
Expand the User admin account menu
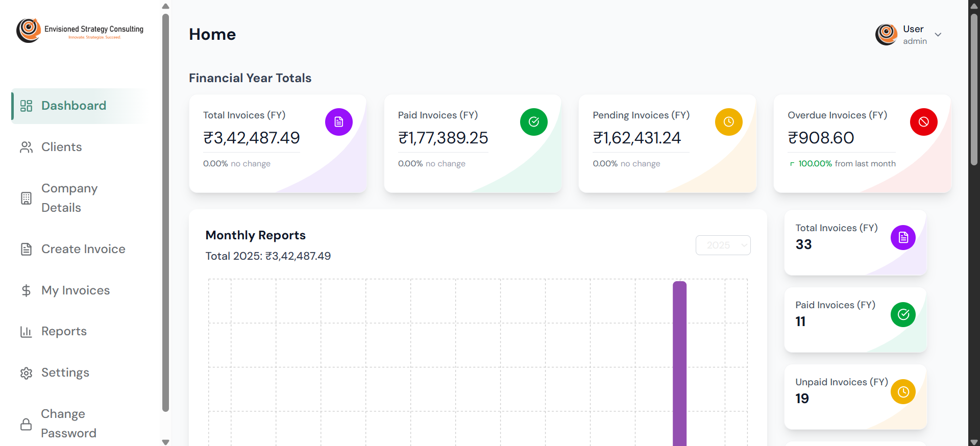click(x=938, y=35)
